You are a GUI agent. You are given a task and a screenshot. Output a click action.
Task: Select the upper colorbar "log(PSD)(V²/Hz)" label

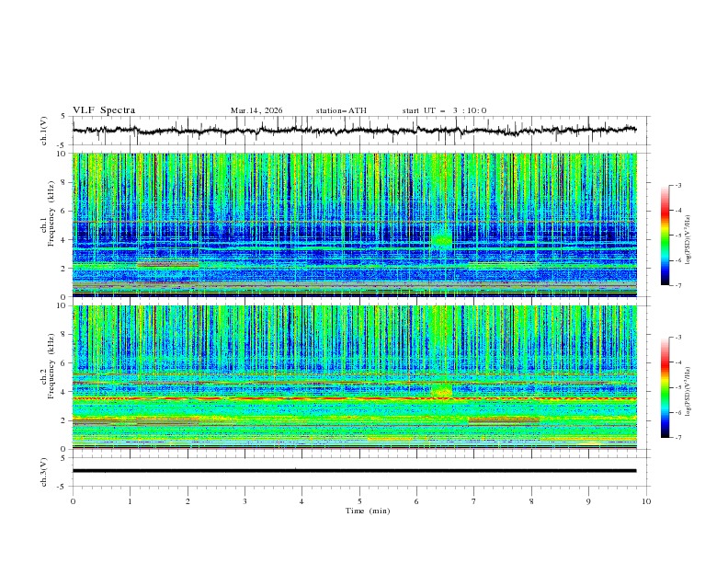tap(688, 240)
